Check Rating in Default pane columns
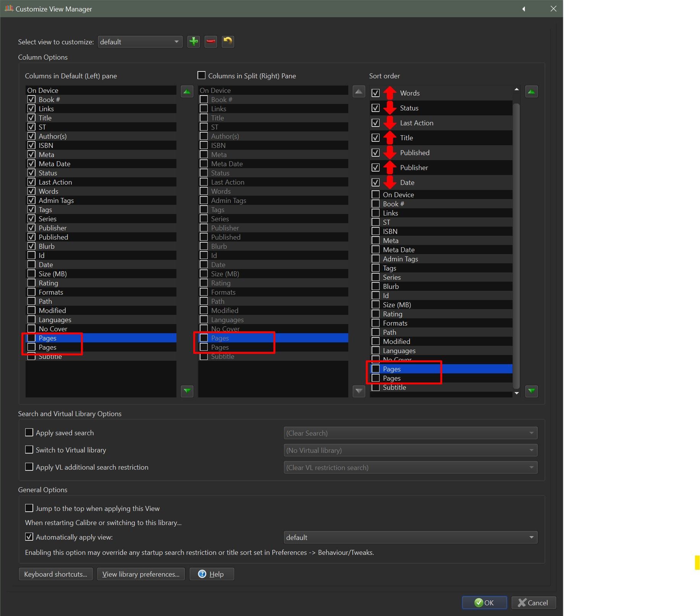 pyautogui.click(x=32, y=283)
